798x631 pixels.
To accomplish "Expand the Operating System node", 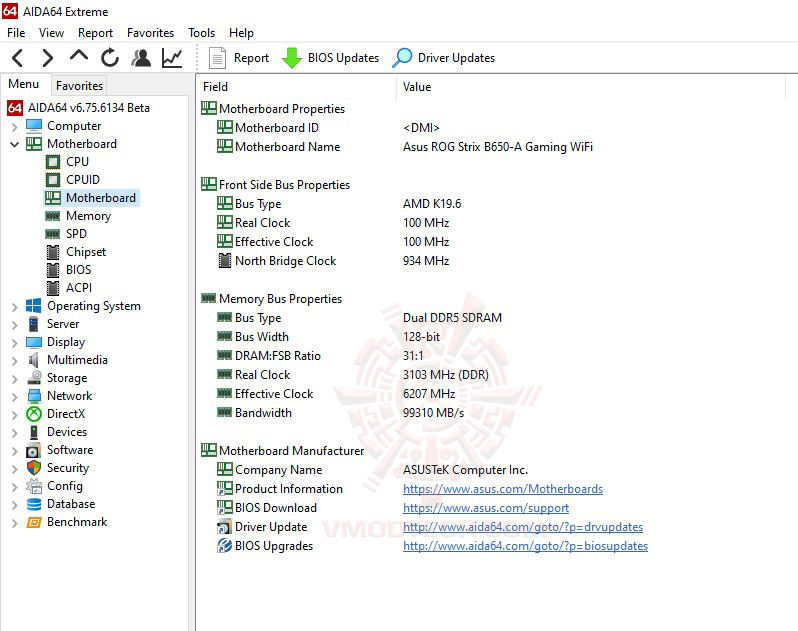I will (14, 307).
